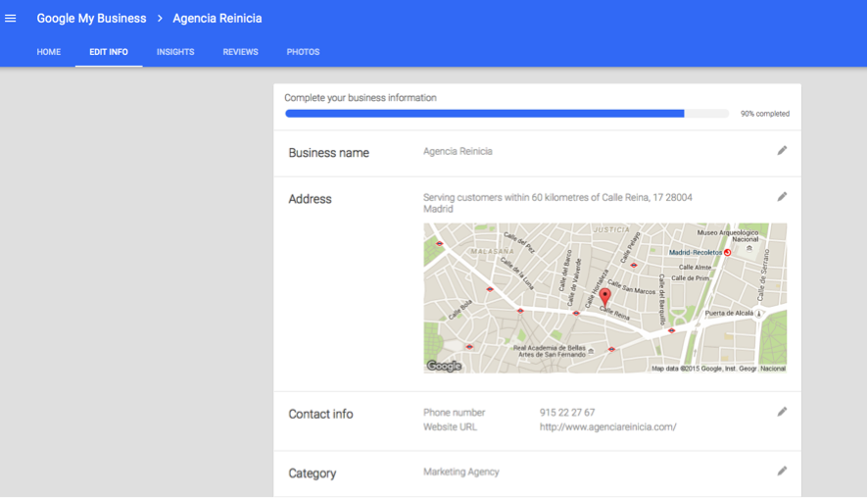Viewport: 868px width, 498px height.
Task: Open the Photos tab
Action: click(303, 52)
